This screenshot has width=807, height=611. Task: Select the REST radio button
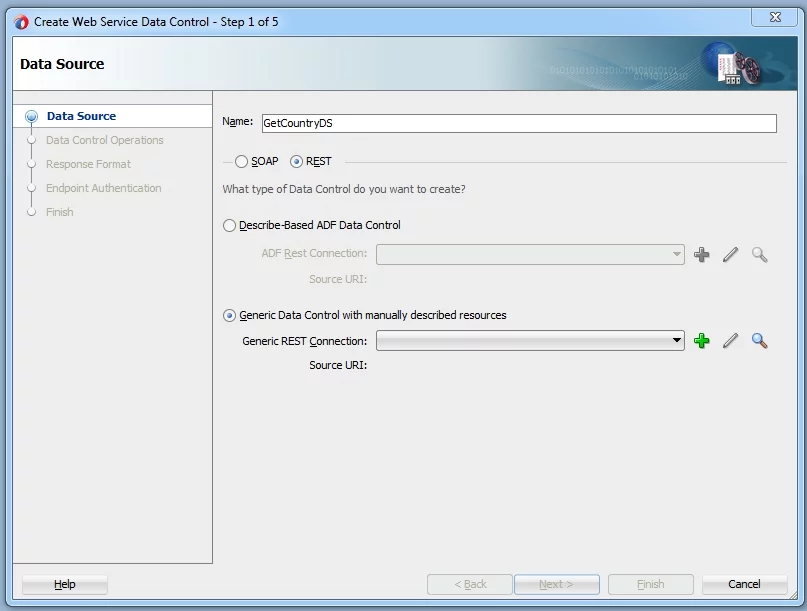click(x=310, y=162)
